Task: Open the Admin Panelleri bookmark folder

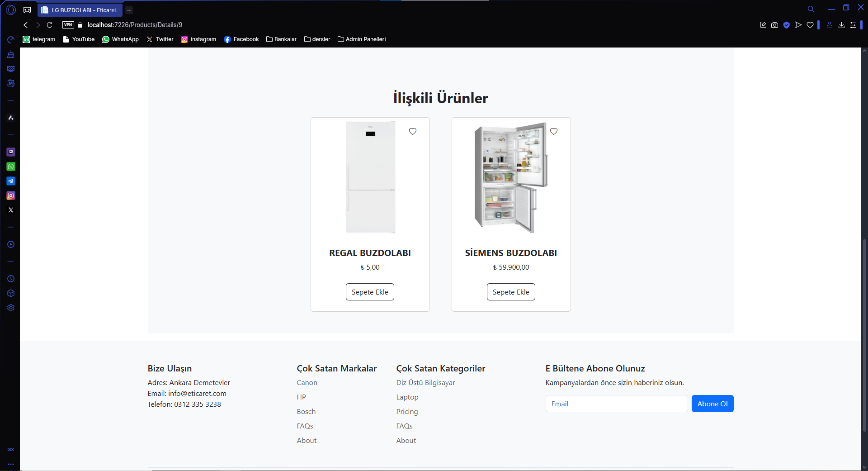Action: coord(362,39)
